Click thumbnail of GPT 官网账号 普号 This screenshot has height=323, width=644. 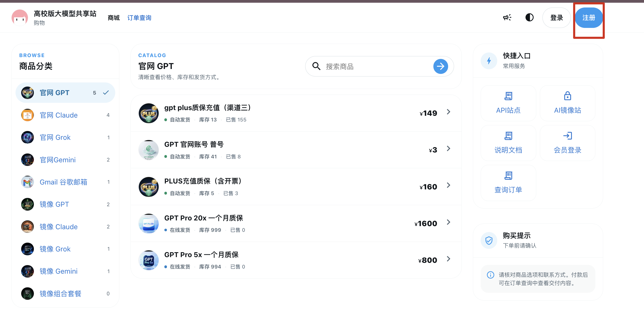149,150
